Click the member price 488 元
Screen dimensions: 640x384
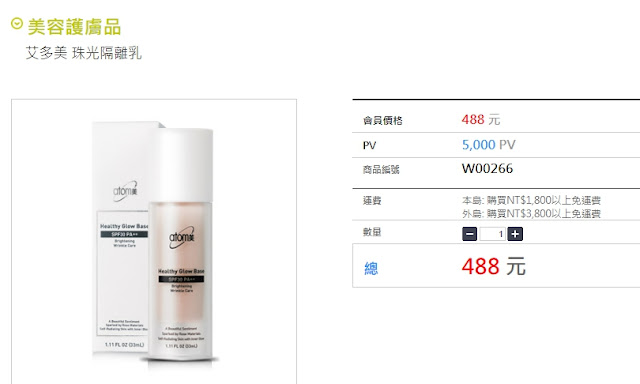tap(480, 120)
